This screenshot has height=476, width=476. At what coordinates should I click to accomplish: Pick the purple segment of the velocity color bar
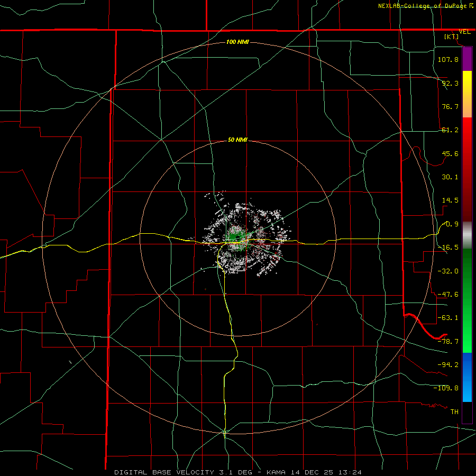click(467, 59)
